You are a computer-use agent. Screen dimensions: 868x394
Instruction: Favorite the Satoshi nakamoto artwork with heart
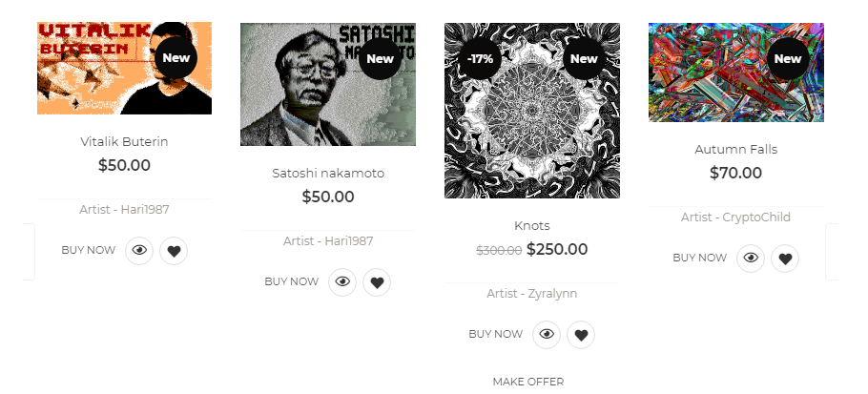377,282
